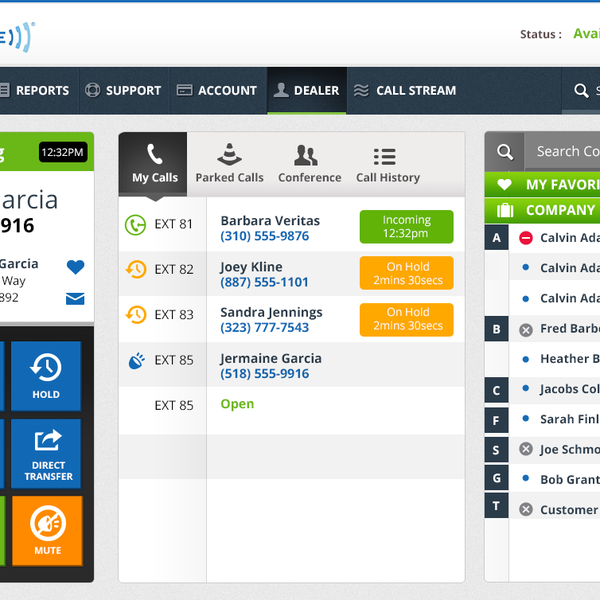Click the on-hold clock icon for EXT 82
Image resolution: width=600 pixels, height=600 pixels.
136,269
